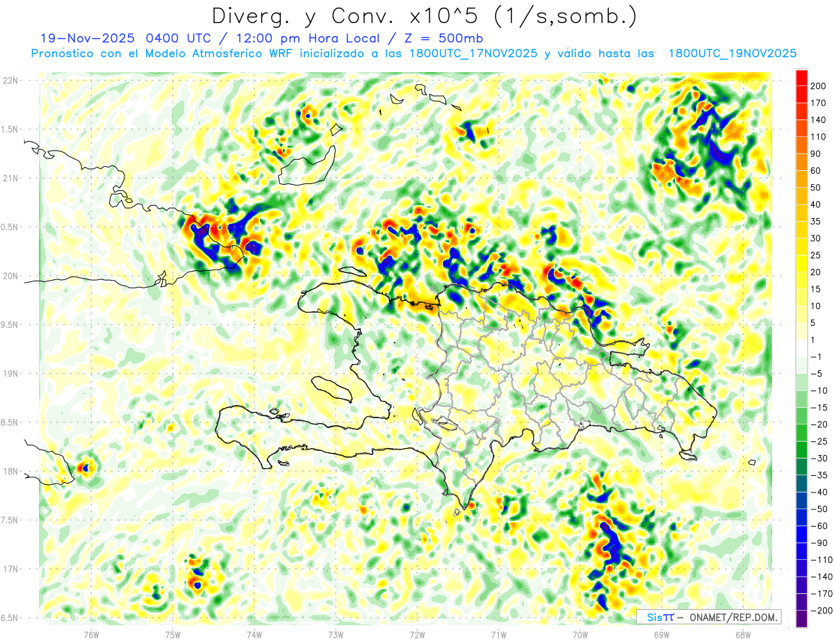The width and height of the screenshot is (834, 644).
Task: Click the '10' colorbar label
Action: tap(816, 306)
